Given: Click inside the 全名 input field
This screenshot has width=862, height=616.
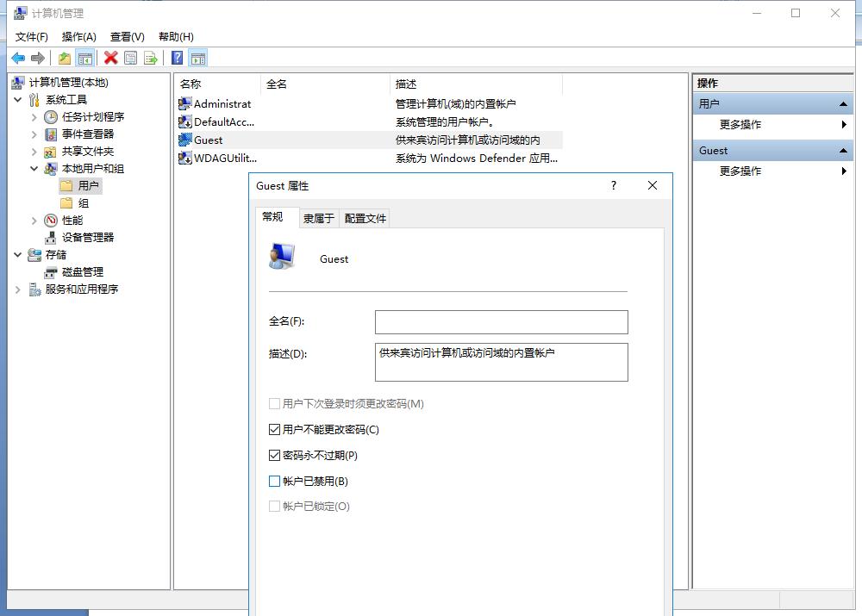Looking at the screenshot, I should pos(502,321).
